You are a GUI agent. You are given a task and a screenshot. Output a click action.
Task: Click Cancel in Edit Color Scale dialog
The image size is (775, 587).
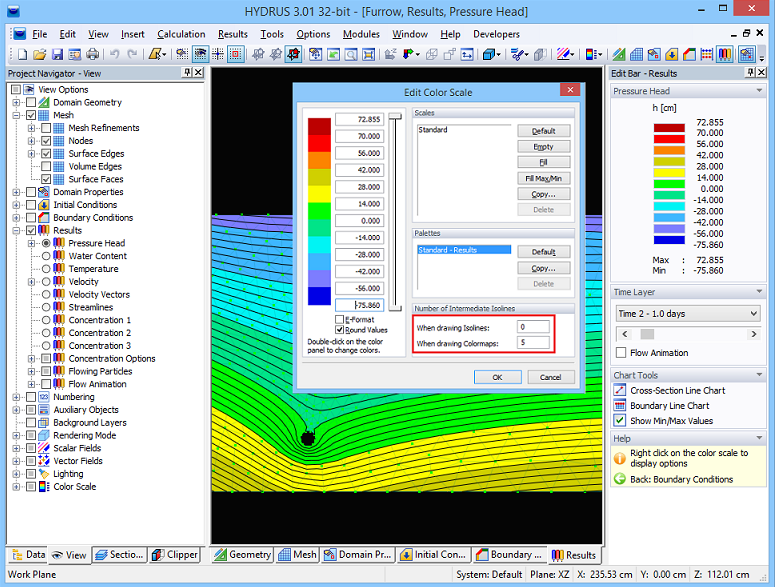pyautogui.click(x=551, y=377)
